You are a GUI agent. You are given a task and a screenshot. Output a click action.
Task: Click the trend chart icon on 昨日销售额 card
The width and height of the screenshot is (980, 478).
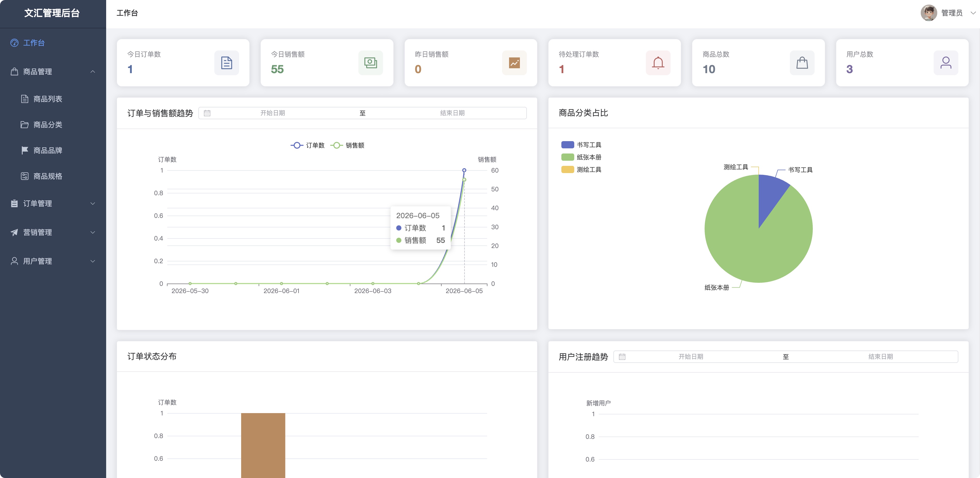514,63
